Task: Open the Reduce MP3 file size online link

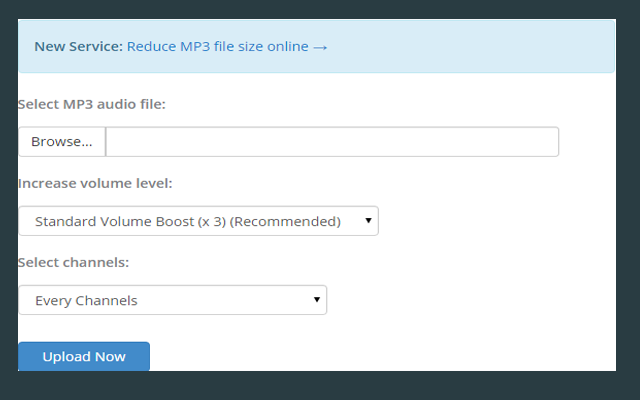Action: tap(218, 46)
